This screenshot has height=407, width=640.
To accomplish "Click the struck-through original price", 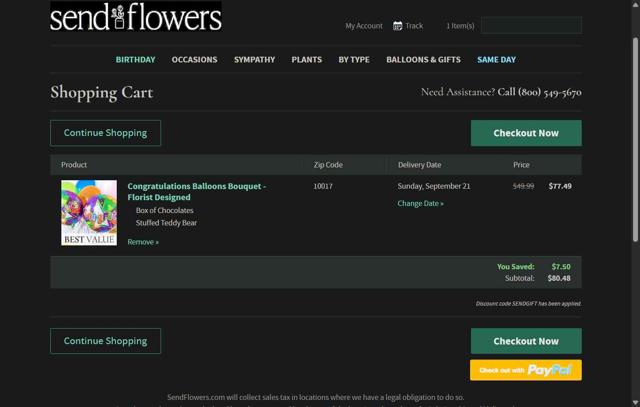I will (523, 186).
